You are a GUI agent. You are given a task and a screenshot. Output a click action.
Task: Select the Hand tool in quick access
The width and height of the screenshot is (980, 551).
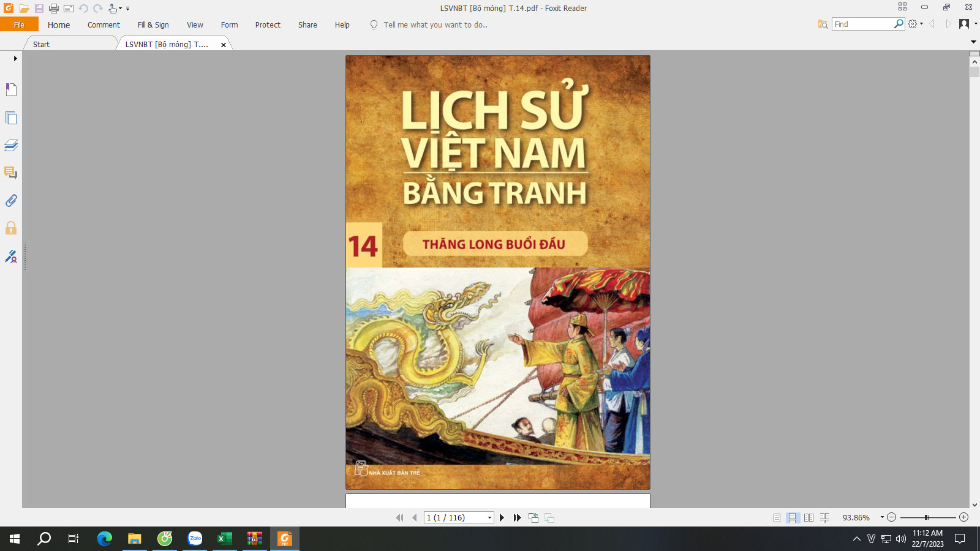pyautogui.click(x=113, y=9)
